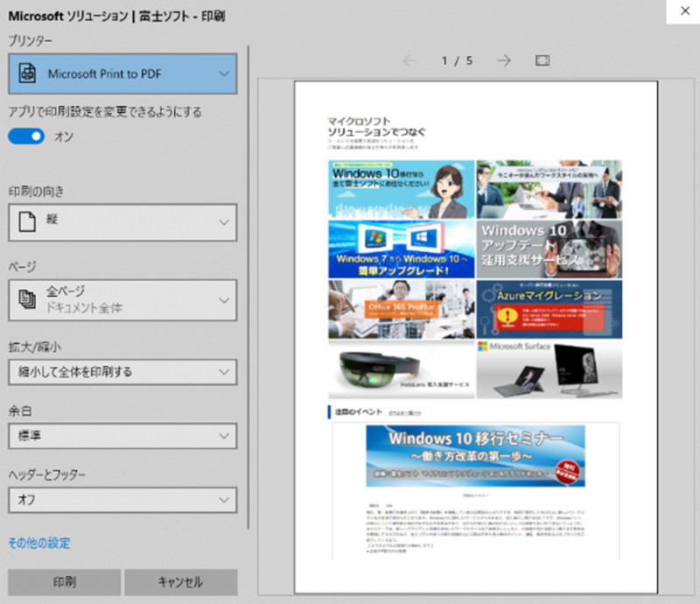
Task: Open the その他の設定 link
Action: pos(39,544)
